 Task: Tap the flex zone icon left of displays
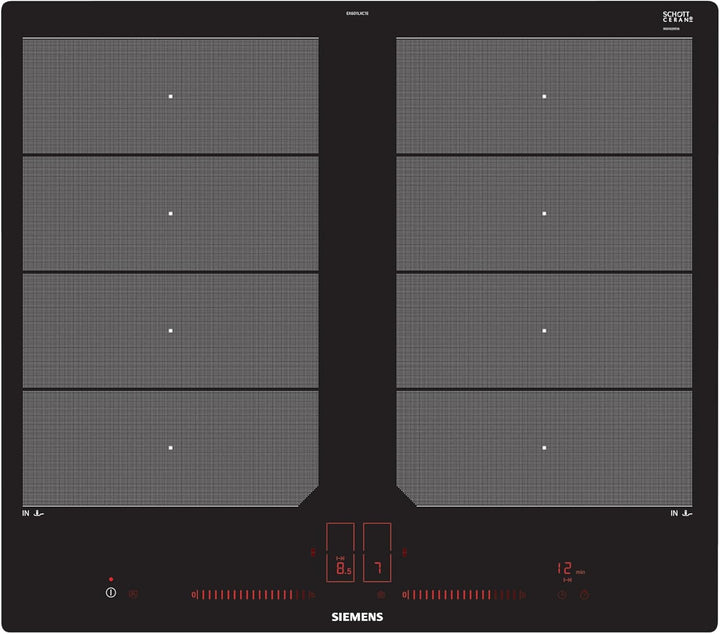[313, 551]
